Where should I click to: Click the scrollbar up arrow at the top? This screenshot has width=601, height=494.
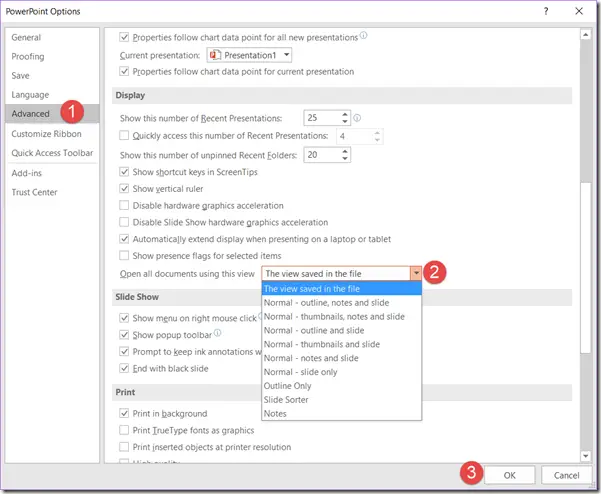pos(585,35)
